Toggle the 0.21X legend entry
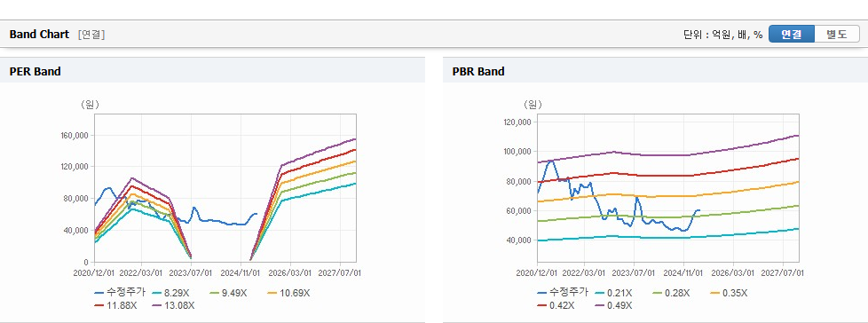Image resolution: width=868 pixels, height=323 pixels. 613,293
